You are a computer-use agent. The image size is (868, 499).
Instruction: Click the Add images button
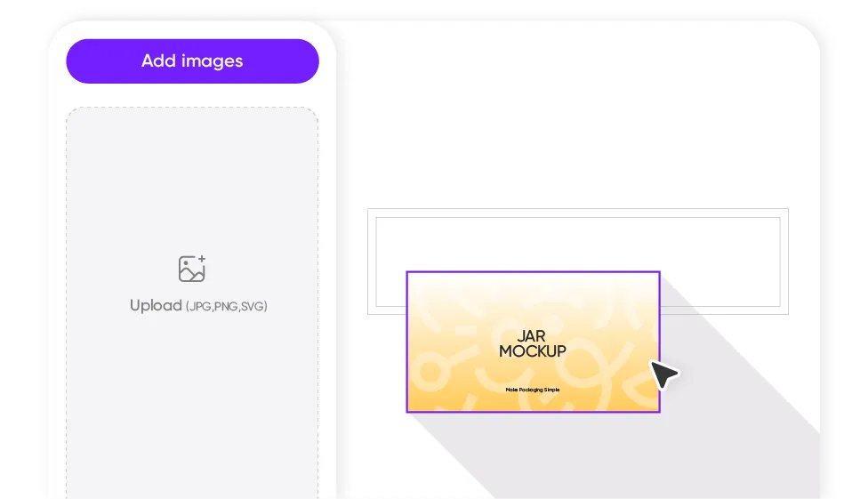coord(192,60)
